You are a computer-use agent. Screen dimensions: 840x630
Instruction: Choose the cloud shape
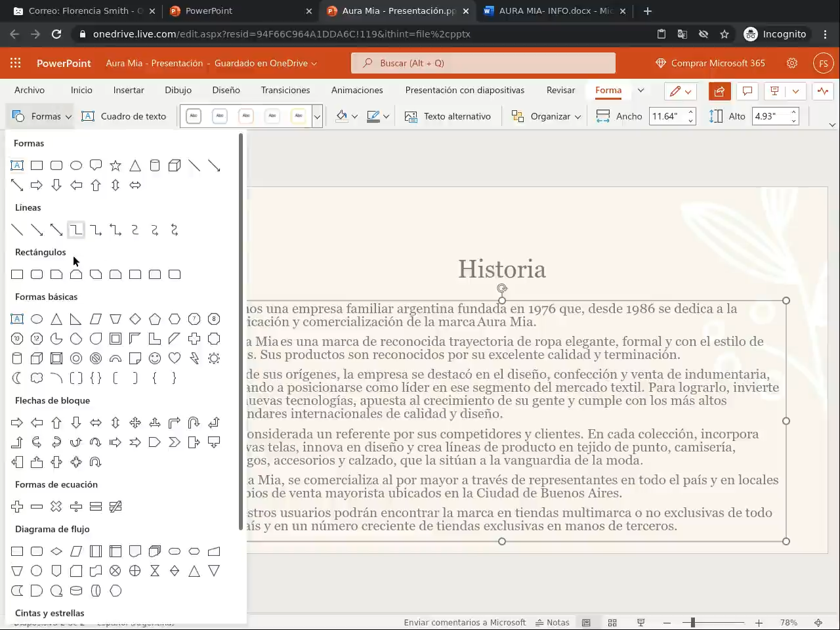[37, 378]
